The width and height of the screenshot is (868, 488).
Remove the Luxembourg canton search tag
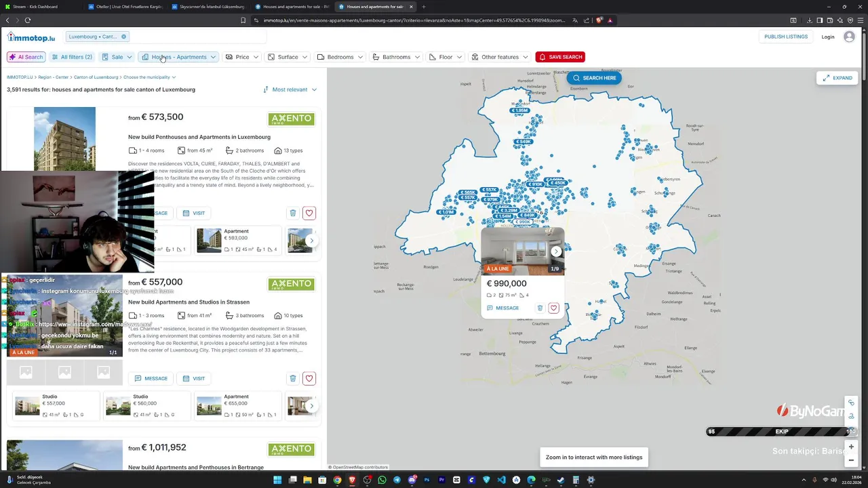(x=123, y=37)
